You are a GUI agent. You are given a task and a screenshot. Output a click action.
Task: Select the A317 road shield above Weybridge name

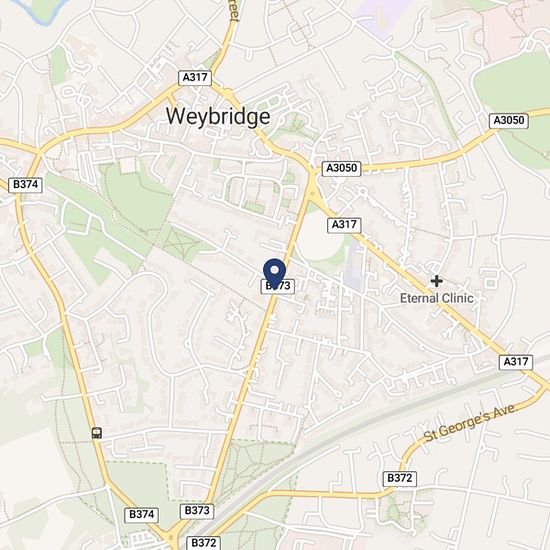coord(195,78)
